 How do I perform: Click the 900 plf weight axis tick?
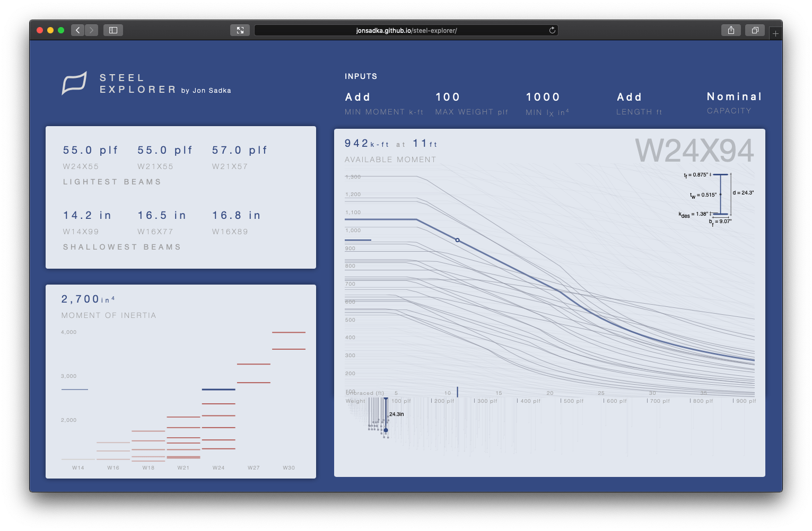pos(745,401)
